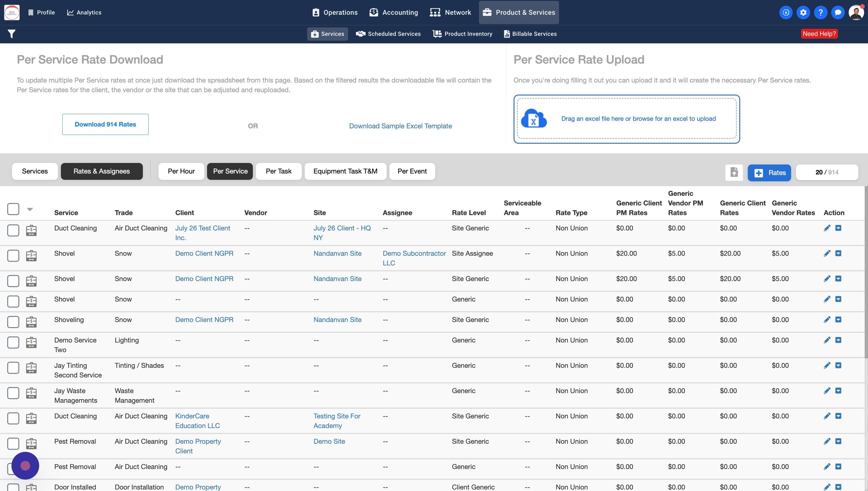Click Download 914 Rates button
The height and width of the screenshot is (491, 868).
tap(105, 124)
